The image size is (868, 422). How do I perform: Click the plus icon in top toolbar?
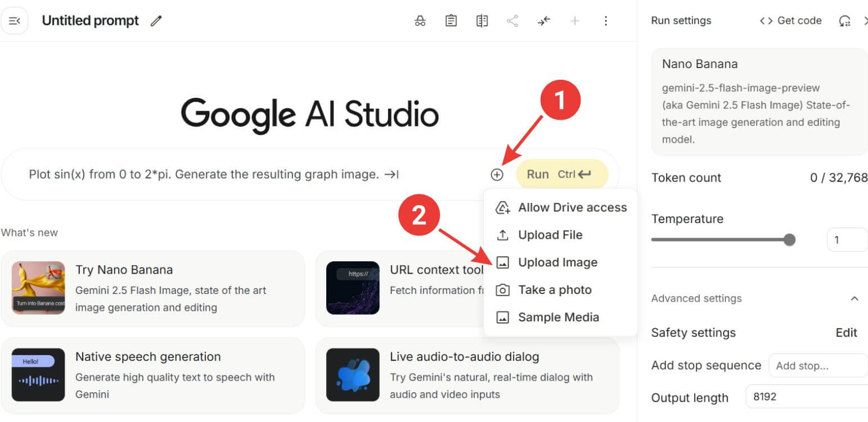[574, 21]
